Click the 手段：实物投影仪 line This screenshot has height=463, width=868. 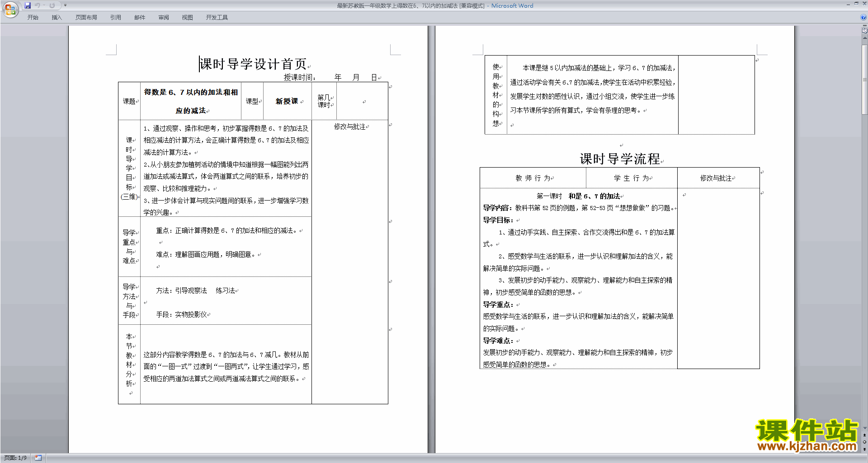pyautogui.click(x=181, y=314)
